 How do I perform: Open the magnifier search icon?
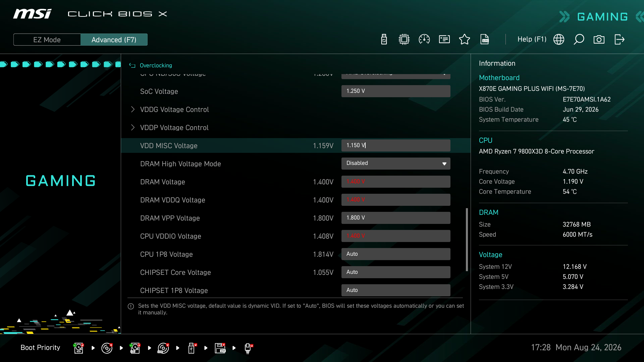click(579, 40)
